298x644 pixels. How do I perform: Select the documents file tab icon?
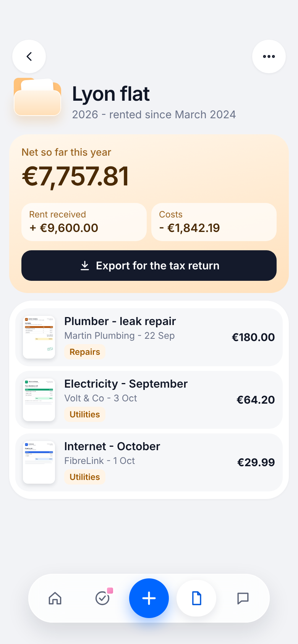(x=196, y=598)
